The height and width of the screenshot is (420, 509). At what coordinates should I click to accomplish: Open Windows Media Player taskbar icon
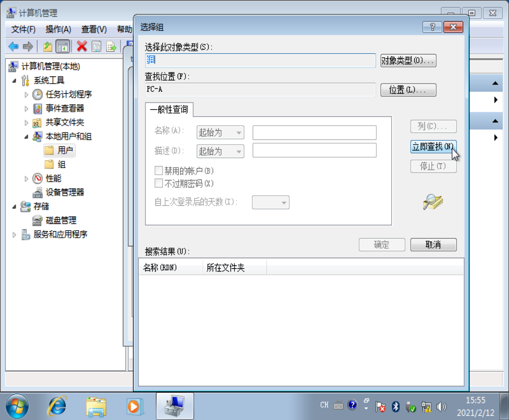coord(134,406)
